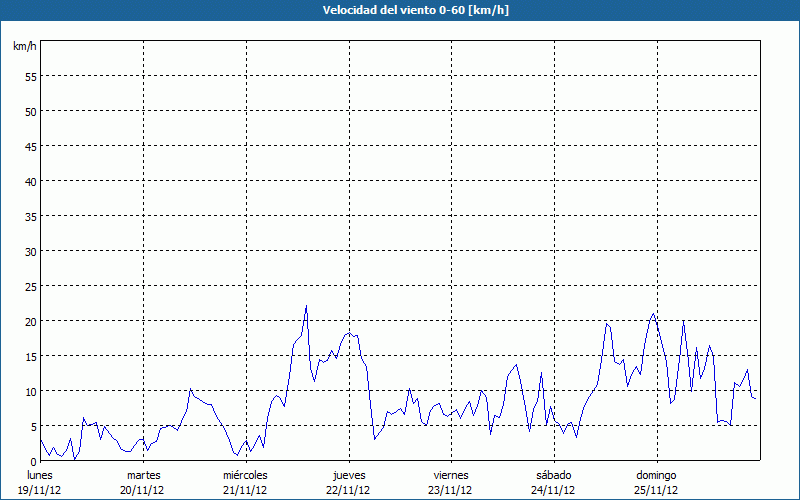This screenshot has height=500, width=800.
Task: Click the jueves 22/11/12 date label
Action: click(x=349, y=483)
